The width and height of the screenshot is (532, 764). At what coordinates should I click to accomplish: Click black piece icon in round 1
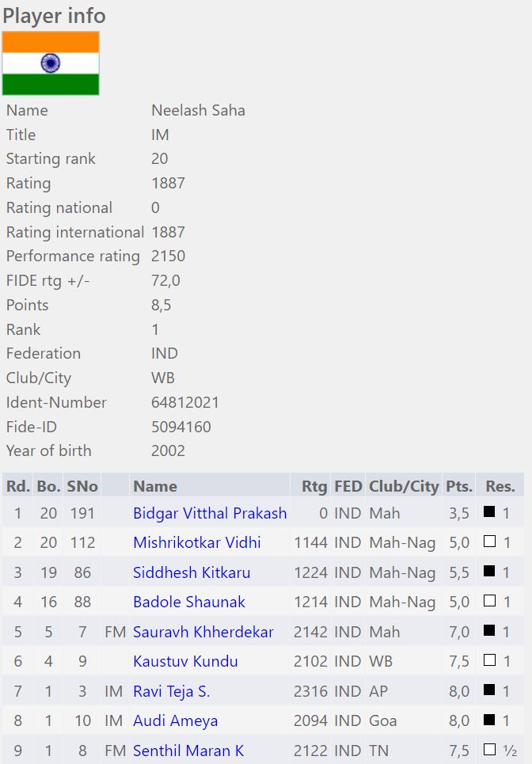click(489, 512)
